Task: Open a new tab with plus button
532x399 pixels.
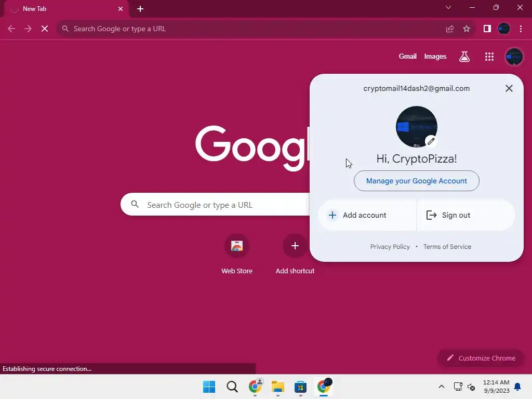Action: pyautogui.click(x=140, y=9)
